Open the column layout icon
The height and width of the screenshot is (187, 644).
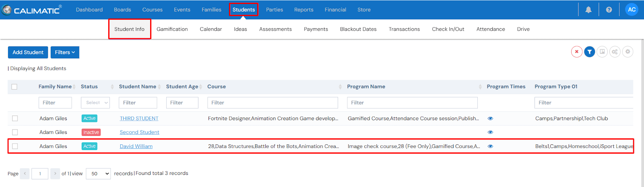[x=602, y=52]
